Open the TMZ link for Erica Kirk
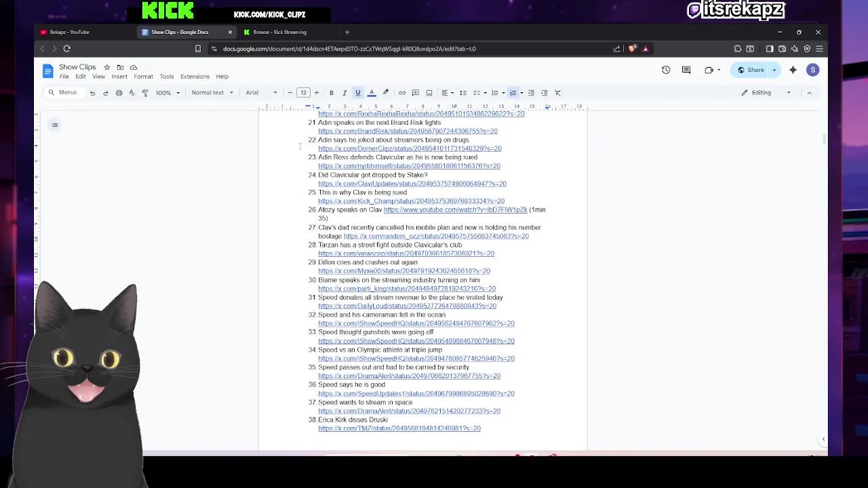This screenshot has height=488, width=868. [399, 428]
